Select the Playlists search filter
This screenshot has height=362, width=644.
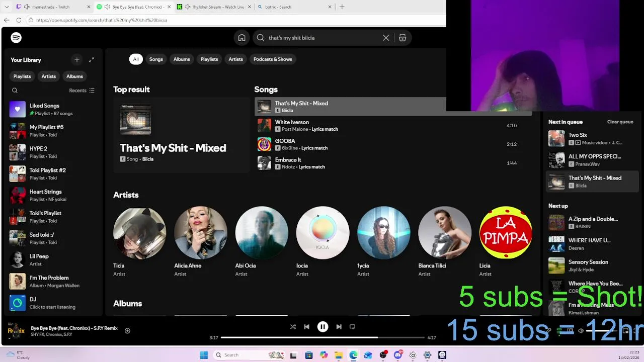pos(209,59)
